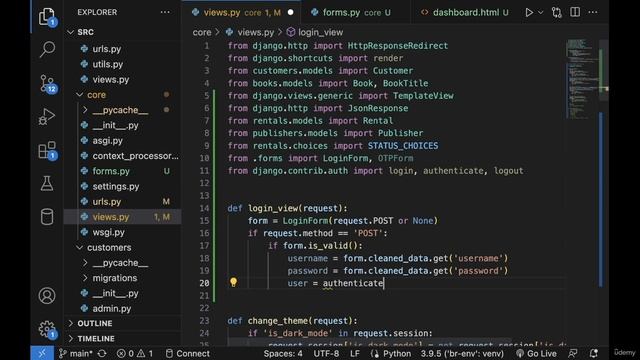Click Go Live server button
This screenshot has width=640, height=360.
[536, 353]
